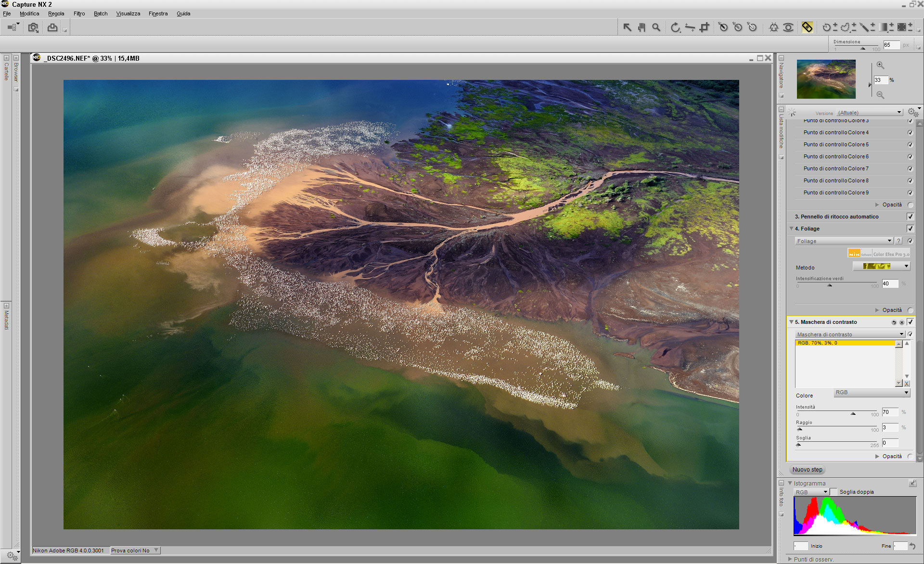This screenshot has height=564, width=924.
Task: Click the Rotate tool icon
Action: pyautogui.click(x=675, y=27)
